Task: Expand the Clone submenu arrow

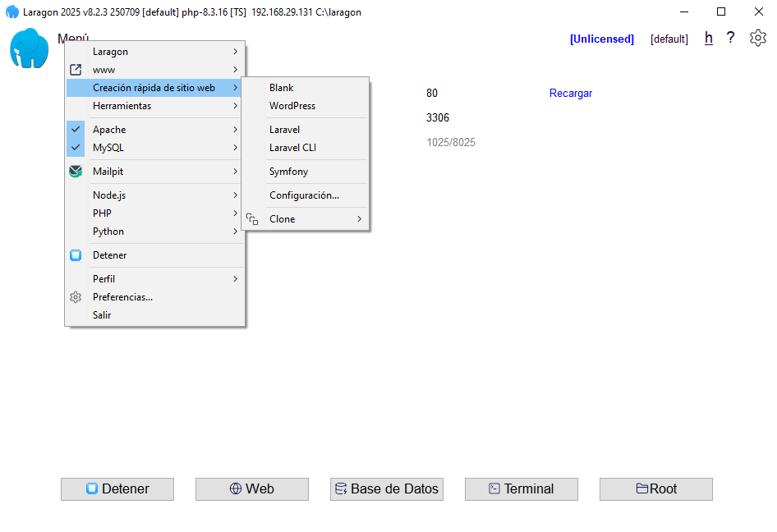Action: point(360,219)
